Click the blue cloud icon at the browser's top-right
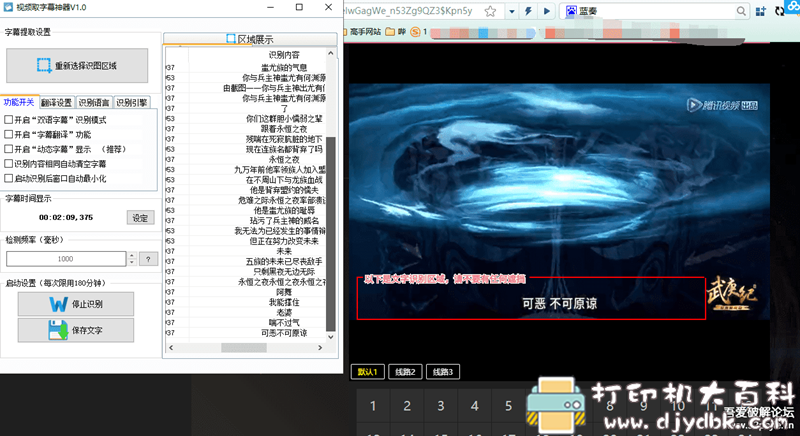Viewport: 800px width, 436px height. [x=794, y=7]
